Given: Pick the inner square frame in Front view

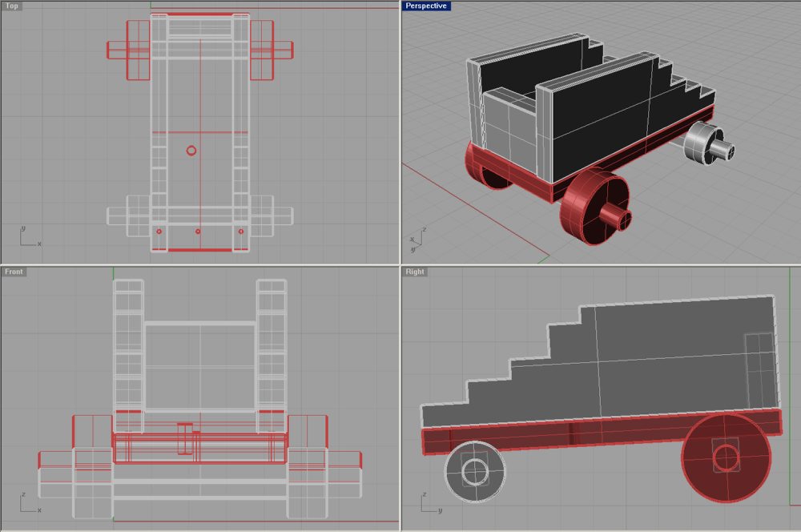Looking at the screenshot, I should pos(199,367).
